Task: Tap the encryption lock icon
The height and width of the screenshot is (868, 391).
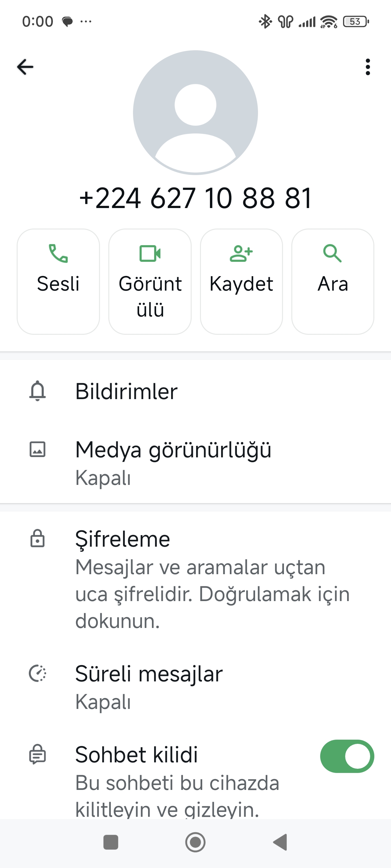Action: [37, 538]
